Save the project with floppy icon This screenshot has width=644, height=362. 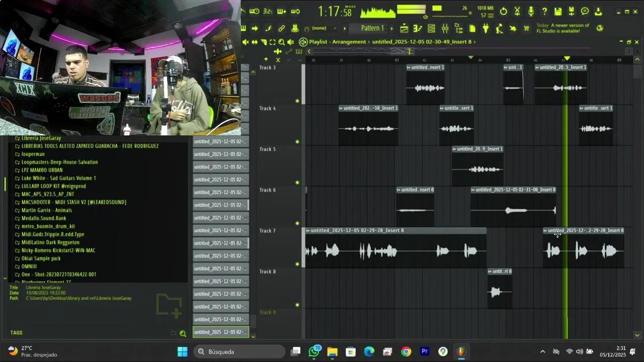pyautogui.click(x=558, y=11)
